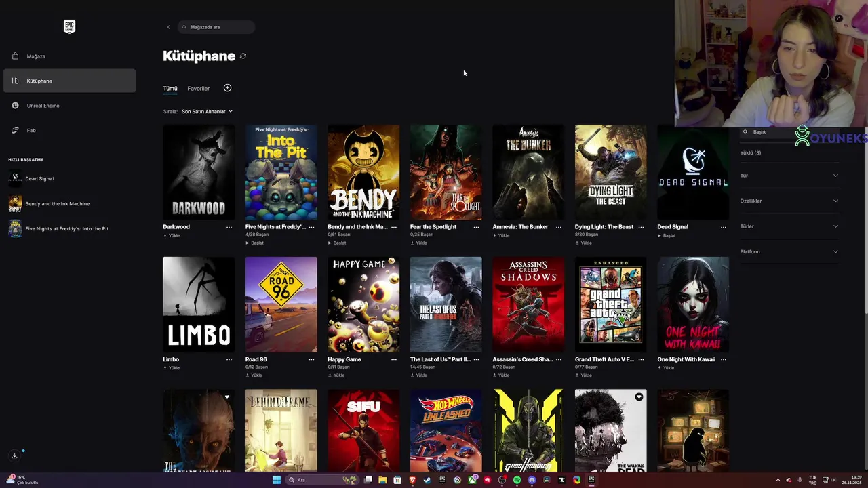The width and height of the screenshot is (868, 488).
Task: Toggle the Yüklü (3) installed filter
Action: (751, 152)
